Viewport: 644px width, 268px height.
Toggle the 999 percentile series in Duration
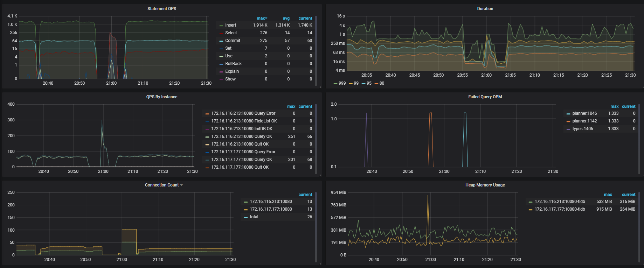[x=342, y=83]
